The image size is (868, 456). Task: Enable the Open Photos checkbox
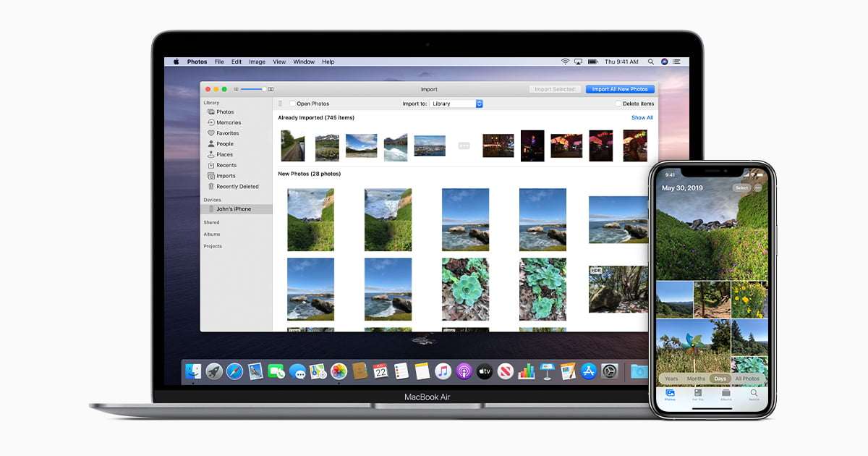tap(292, 104)
